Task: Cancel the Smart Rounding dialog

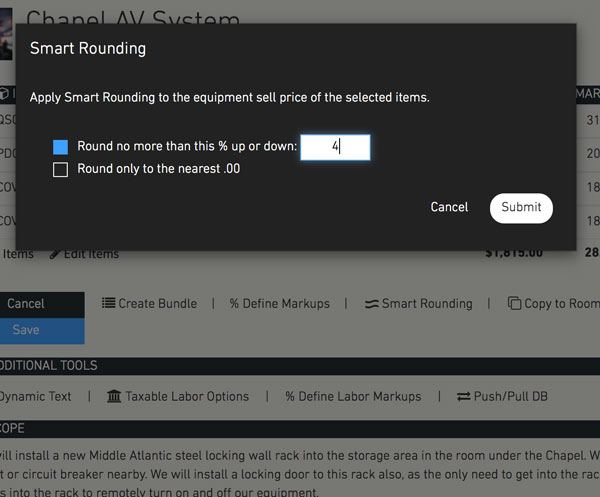Action: coord(449,207)
